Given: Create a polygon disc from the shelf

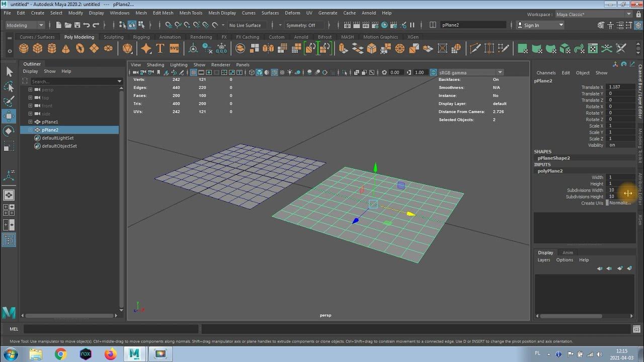Looking at the screenshot, I should [108, 48].
